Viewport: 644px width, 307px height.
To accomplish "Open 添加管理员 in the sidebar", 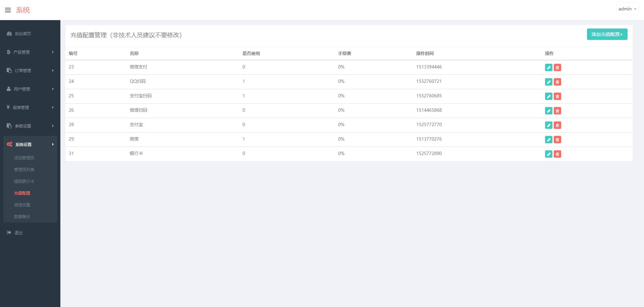I will [24, 158].
